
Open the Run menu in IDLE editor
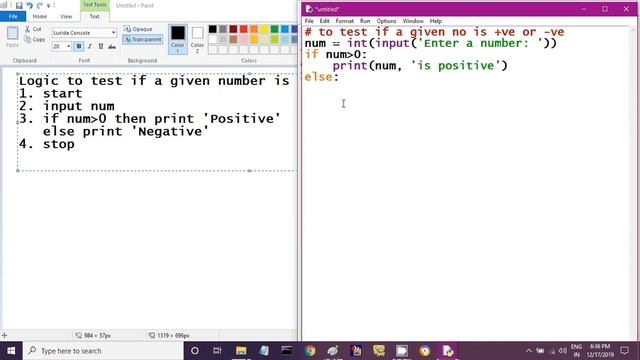coord(365,21)
